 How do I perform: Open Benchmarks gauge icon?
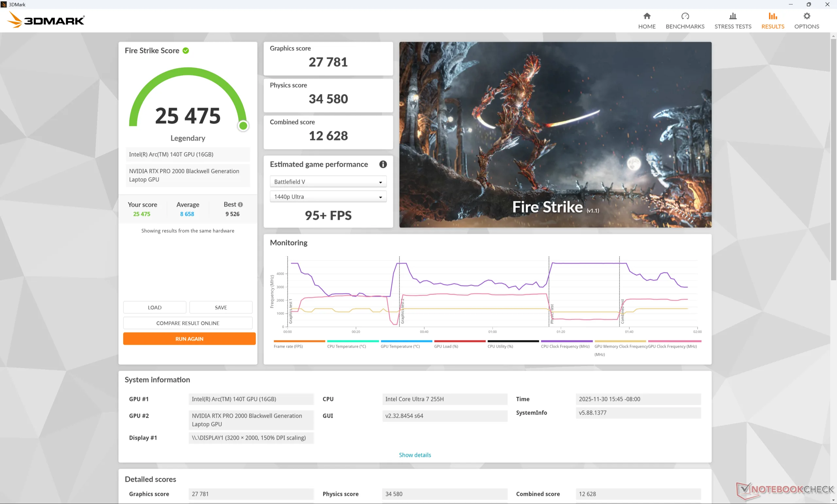pyautogui.click(x=685, y=16)
